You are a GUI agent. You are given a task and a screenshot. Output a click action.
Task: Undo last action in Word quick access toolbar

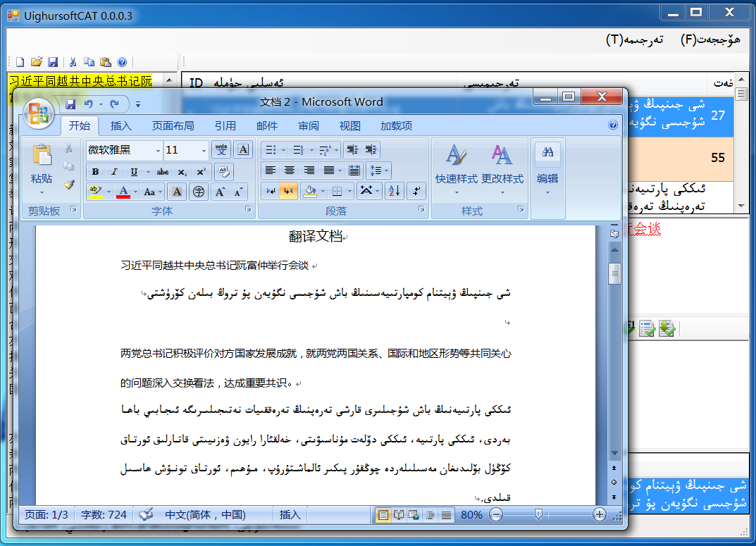pos(88,104)
